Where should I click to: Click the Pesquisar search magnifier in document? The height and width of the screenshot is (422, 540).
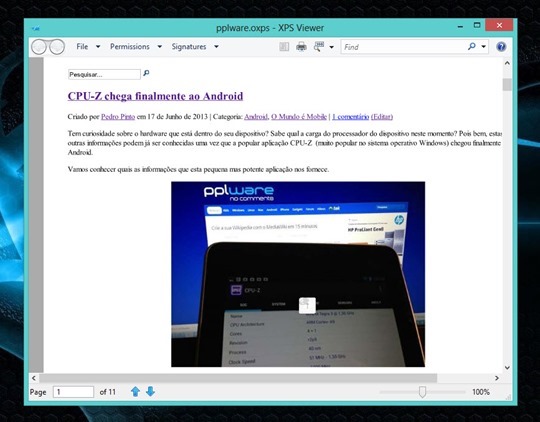point(146,73)
